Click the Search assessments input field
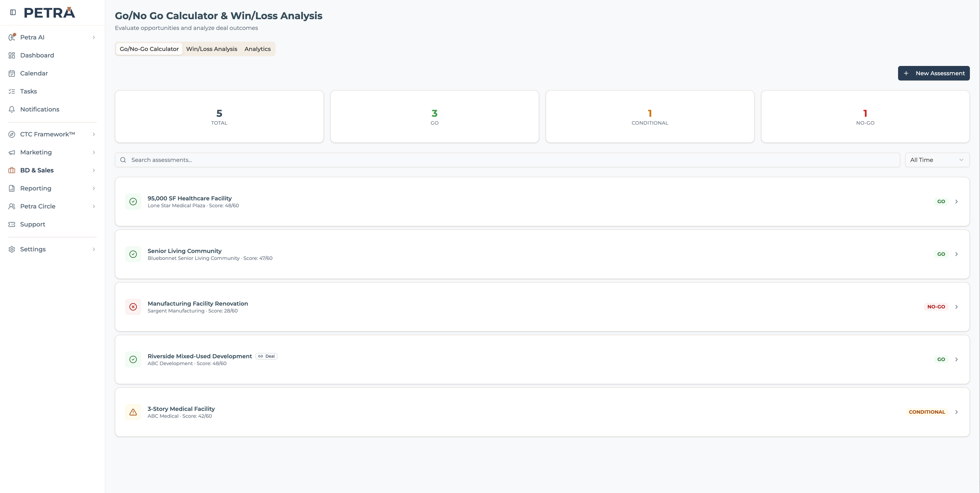980x493 pixels. (507, 160)
